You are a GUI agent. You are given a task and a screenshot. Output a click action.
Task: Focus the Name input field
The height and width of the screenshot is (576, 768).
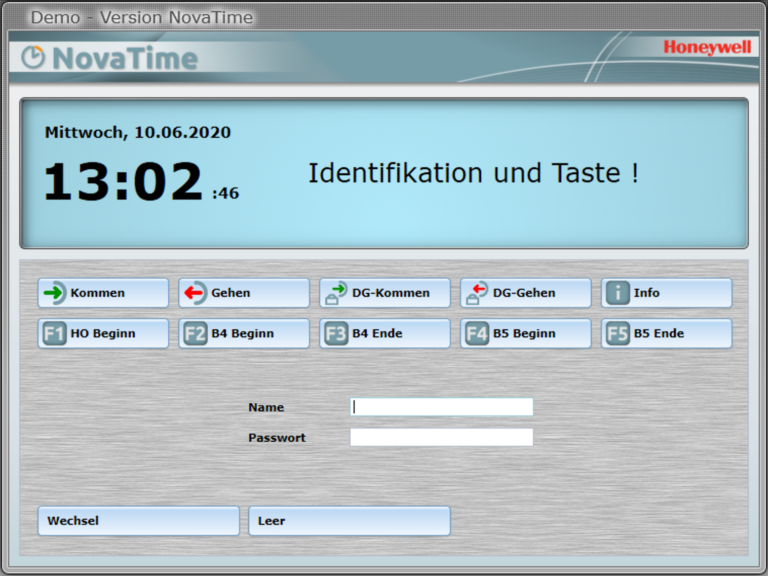pyautogui.click(x=442, y=407)
